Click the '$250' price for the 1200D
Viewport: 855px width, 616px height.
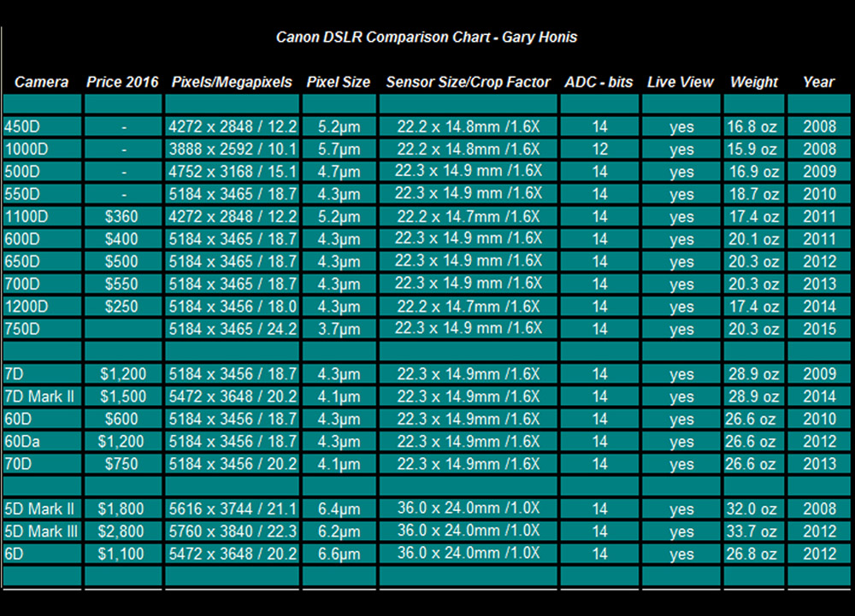coord(123,306)
